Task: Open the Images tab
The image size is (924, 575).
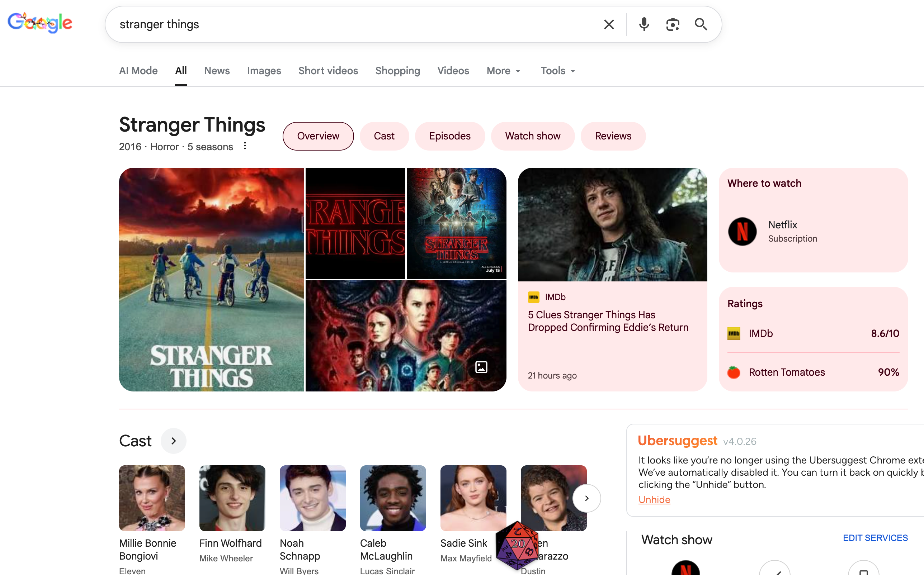Action: pyautogui.click(x=264, y=71)
